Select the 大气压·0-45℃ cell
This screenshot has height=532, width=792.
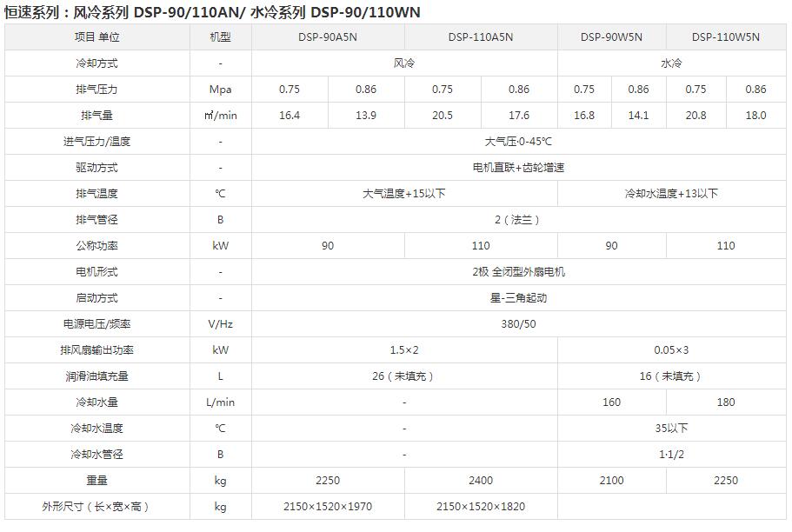pos(518,142)
